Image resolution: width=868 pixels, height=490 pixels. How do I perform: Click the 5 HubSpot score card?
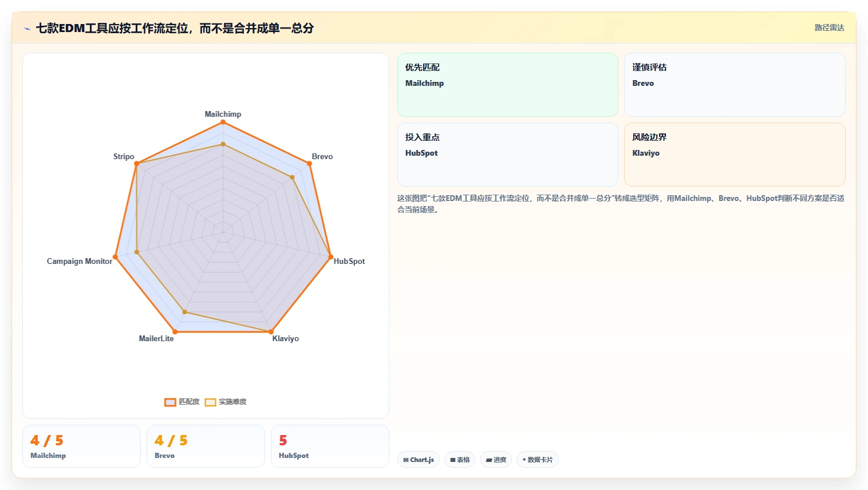[x=330, y=446]
